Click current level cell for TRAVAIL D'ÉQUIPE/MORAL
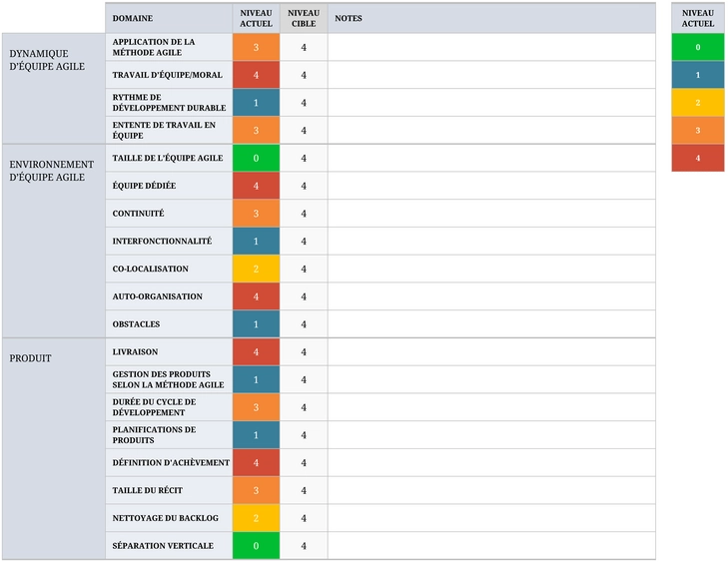Screen dimensions: 728x562 coord(256,75)
